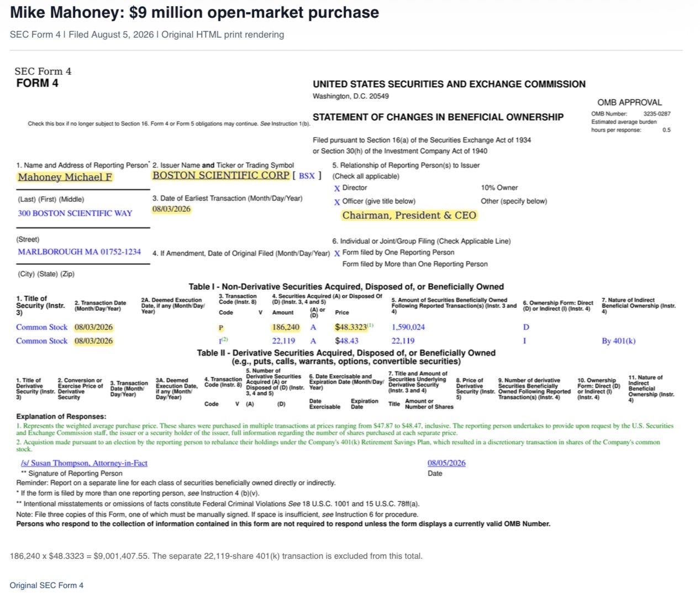The width and height of the screenshot is (700, 593).
Task: Click the 'Filed August 5, 2026' subtitle text
Action: click(111, 34)
